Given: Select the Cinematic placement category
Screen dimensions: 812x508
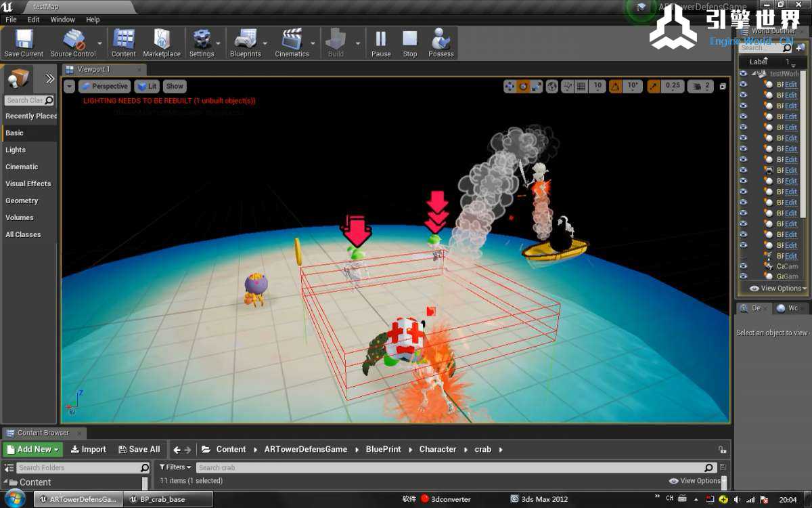Looking at the screenshot, I should 30,167.
